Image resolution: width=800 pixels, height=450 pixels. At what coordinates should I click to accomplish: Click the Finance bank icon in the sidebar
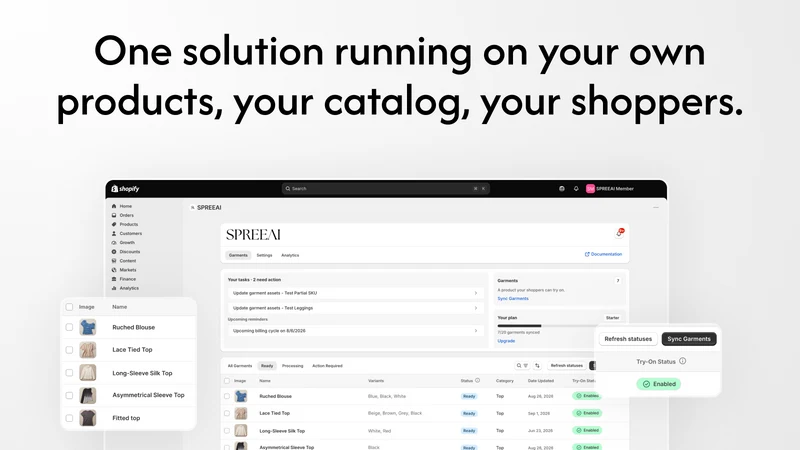[114, 279]
